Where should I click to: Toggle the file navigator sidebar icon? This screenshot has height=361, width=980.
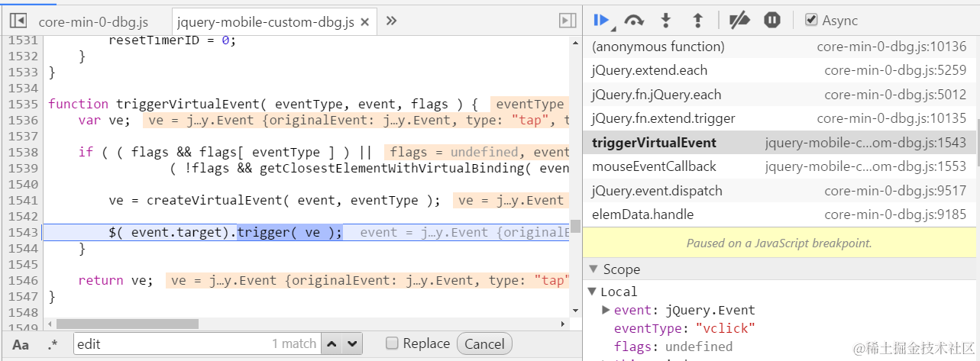tap(18, 21)
